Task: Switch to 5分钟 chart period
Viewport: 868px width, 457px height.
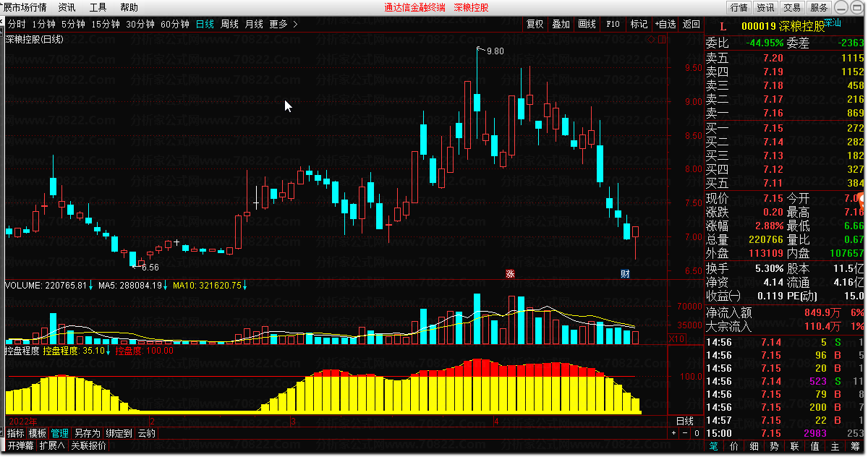Action: (73, 24)
